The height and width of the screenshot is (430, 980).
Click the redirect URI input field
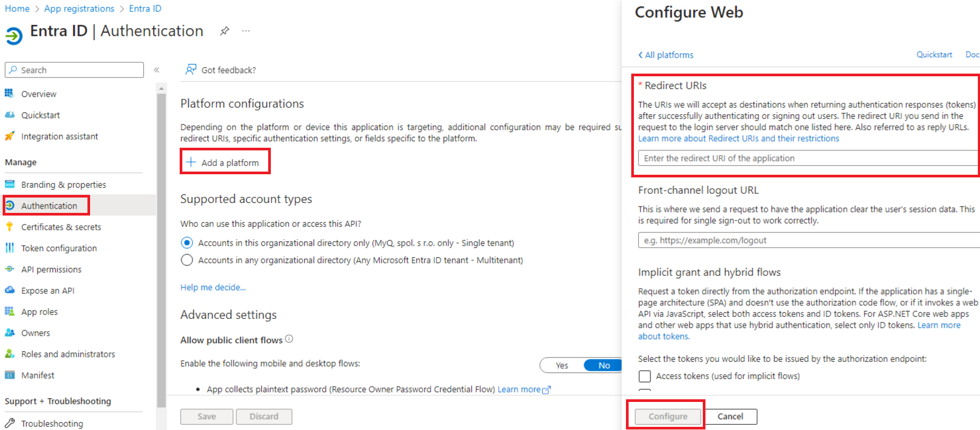tap(806, 158)
